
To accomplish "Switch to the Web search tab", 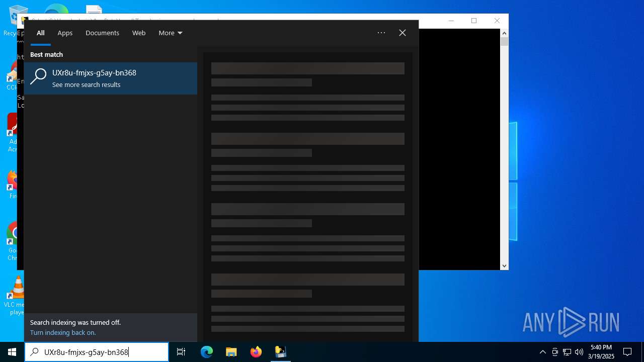I will (x=139, y=33).
